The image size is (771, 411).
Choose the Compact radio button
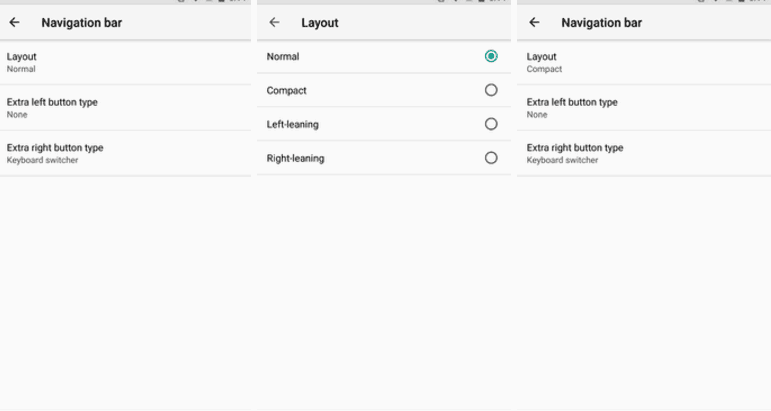[x=490, y=90]
